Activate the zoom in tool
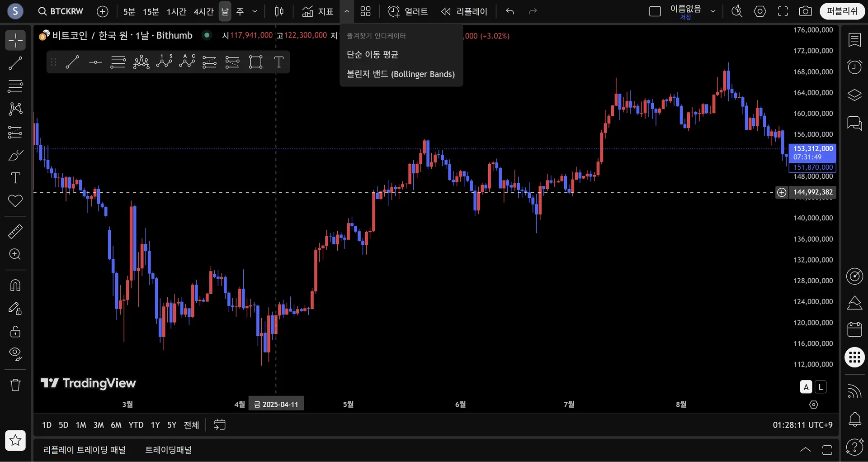Screen dimensions: 868x462 [15, 254]
